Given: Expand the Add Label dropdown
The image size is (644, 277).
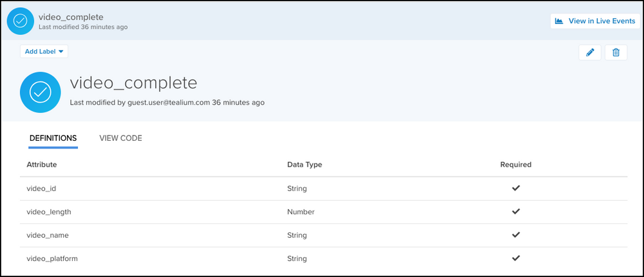Looking at the screenshot, I should tap(44, 51).
